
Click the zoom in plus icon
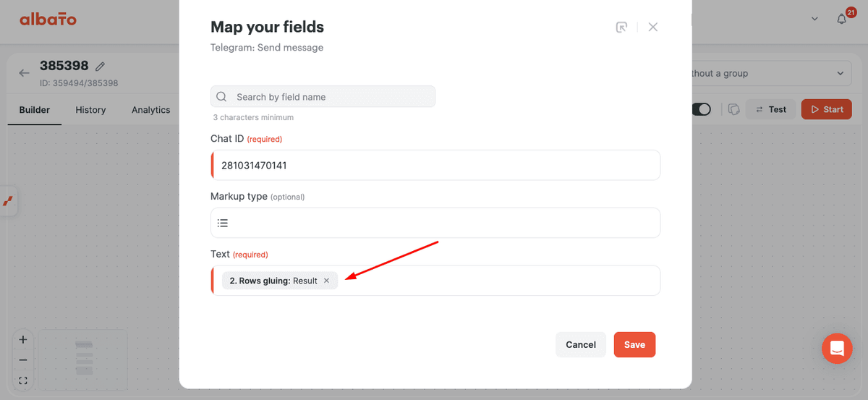23,339
